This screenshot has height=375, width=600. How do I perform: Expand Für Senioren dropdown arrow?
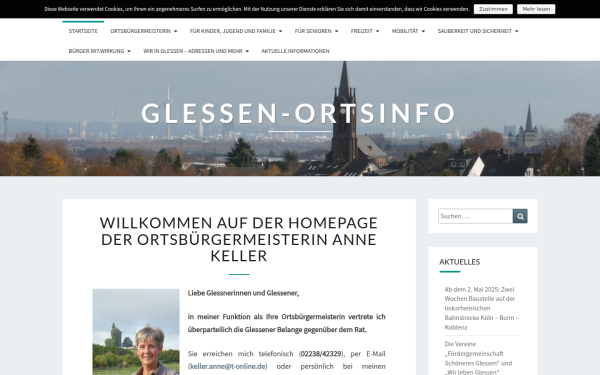point(336,31)
